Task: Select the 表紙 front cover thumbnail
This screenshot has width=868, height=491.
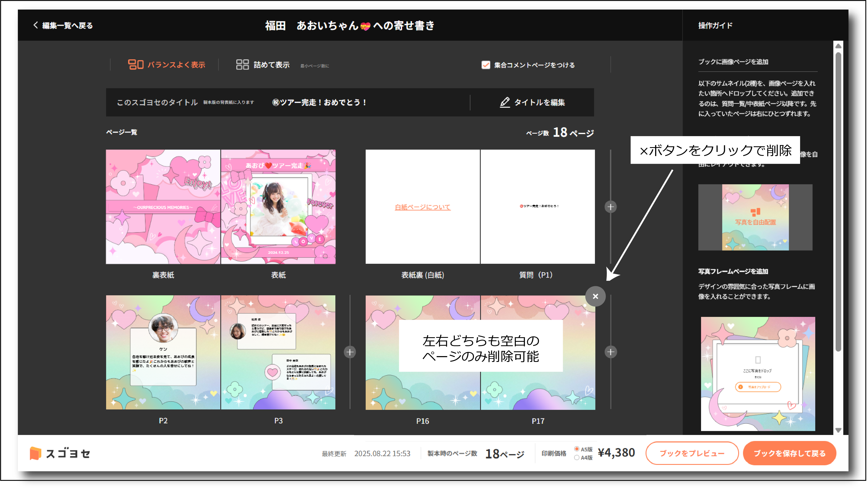Action: click(279, 207)
